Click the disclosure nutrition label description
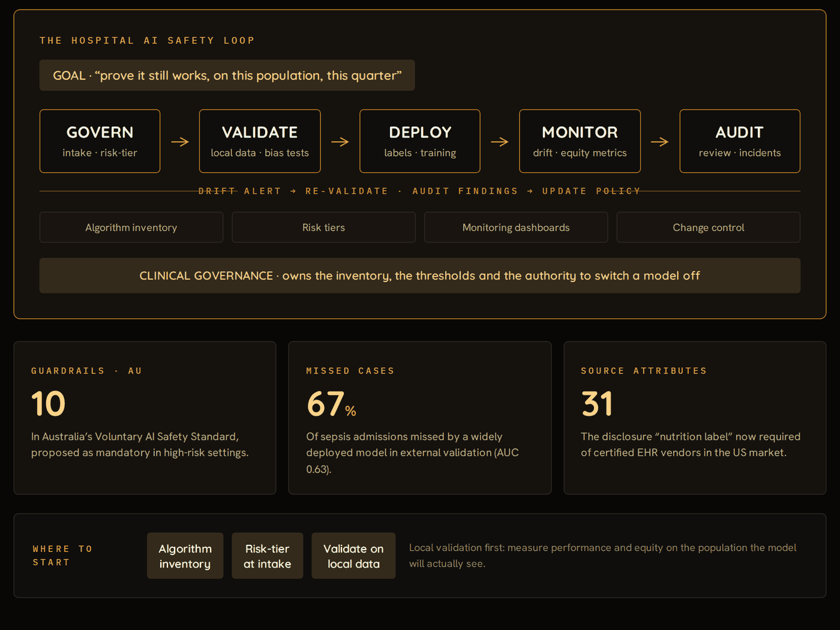The width and height of the screenshot is (840, 630). (x=691, y=445)
